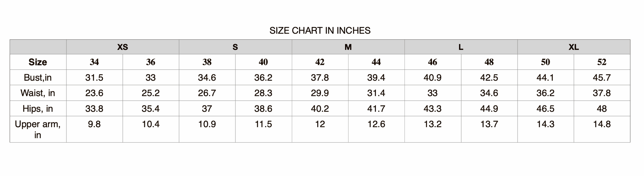Click the bold Size row label
This screenshot has height=176, width=644.
pyautogui.click(x=38, y=62)
